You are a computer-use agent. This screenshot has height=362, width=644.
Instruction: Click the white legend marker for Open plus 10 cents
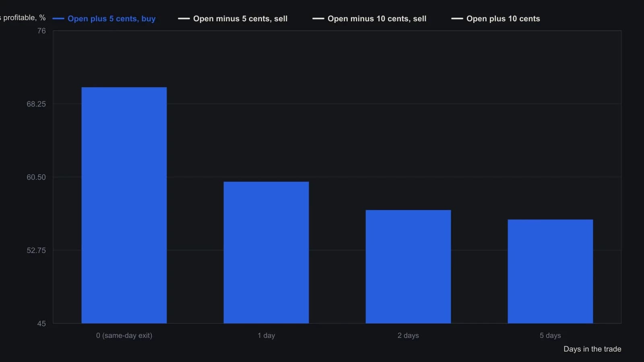click(x=457, y=19)
